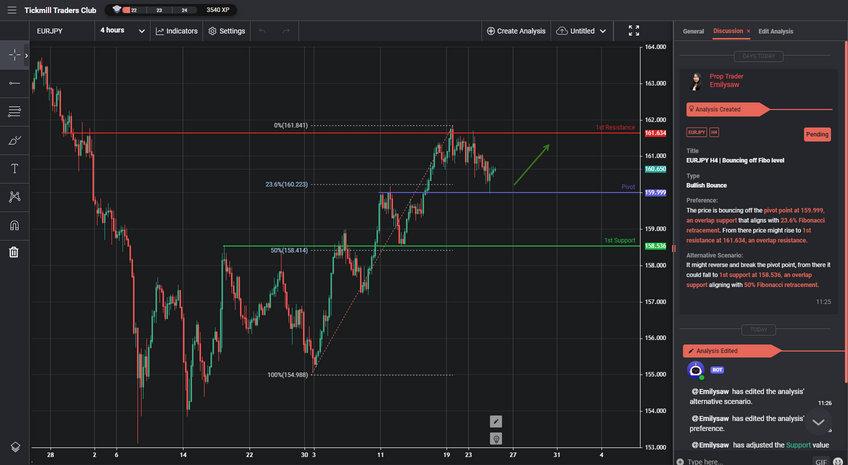Click the EURJPY tag in analysis
This screenshot has width=848, height=465.
(696, 132)
